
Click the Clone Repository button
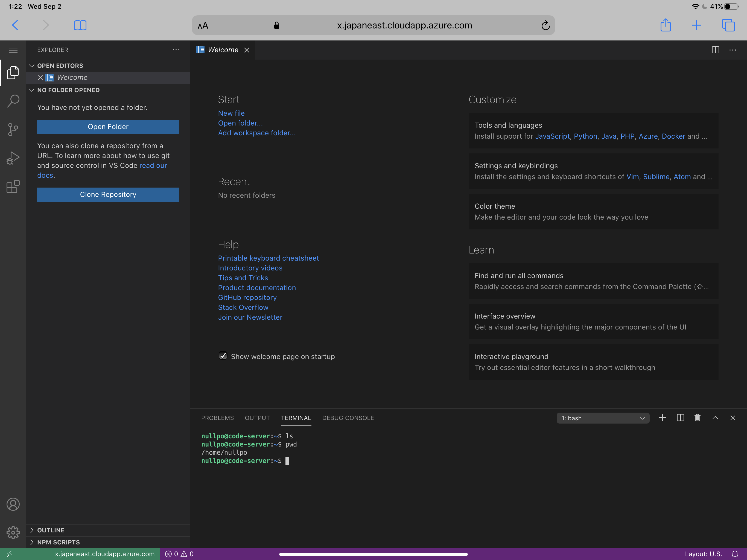point(108,194)
